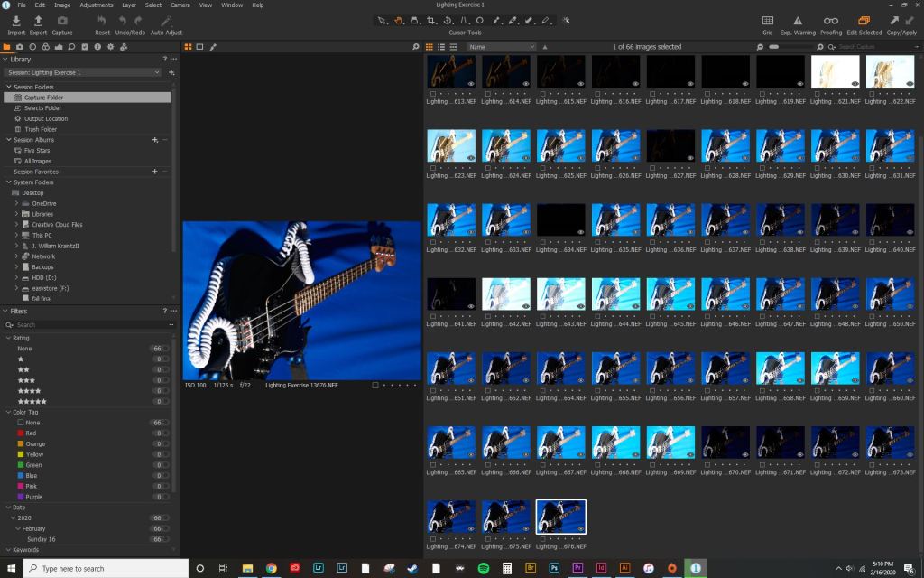Click the Blue color tag swatch

(x=22, y=476)
